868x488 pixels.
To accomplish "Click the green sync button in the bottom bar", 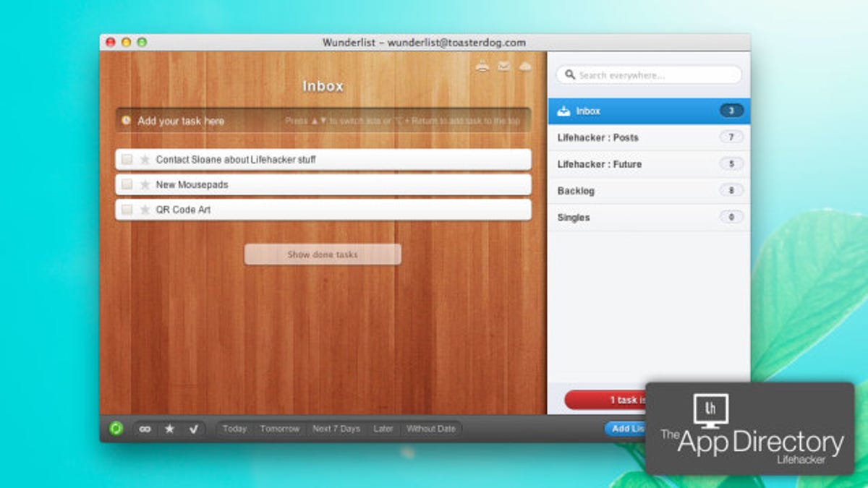I will pos(116,429).
